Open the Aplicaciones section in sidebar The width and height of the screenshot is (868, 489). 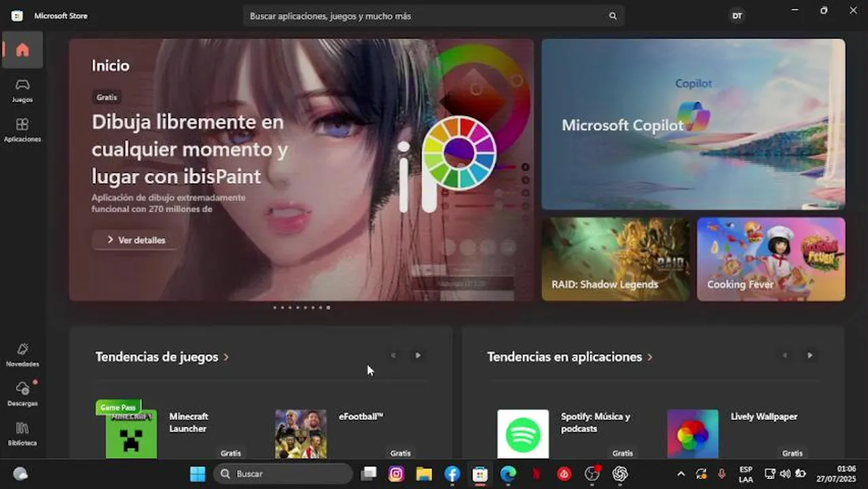click(22, 130)
